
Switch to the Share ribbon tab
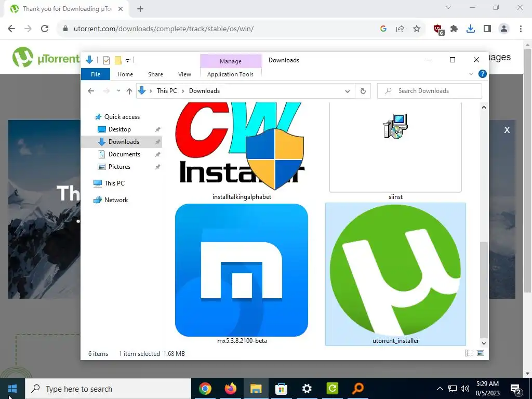pos(155,74)
